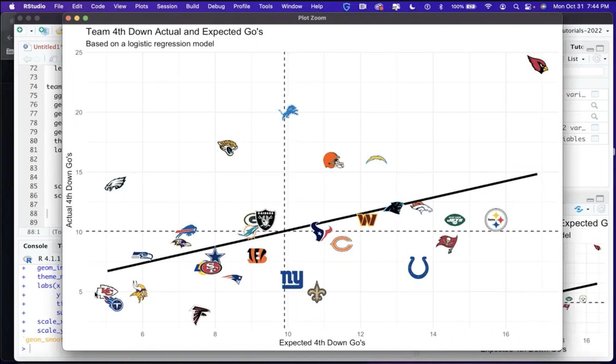The width and height of the screenshot is (616, 364).
Task: Click the New Orleans Saints fleur-de-lis logo
Action: 317,292
